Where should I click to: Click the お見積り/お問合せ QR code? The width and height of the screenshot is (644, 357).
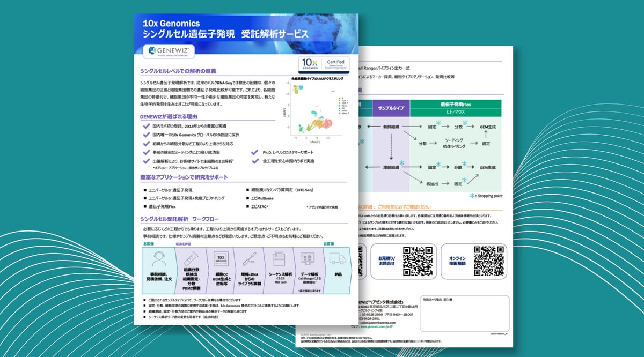(x=419, y=261)
